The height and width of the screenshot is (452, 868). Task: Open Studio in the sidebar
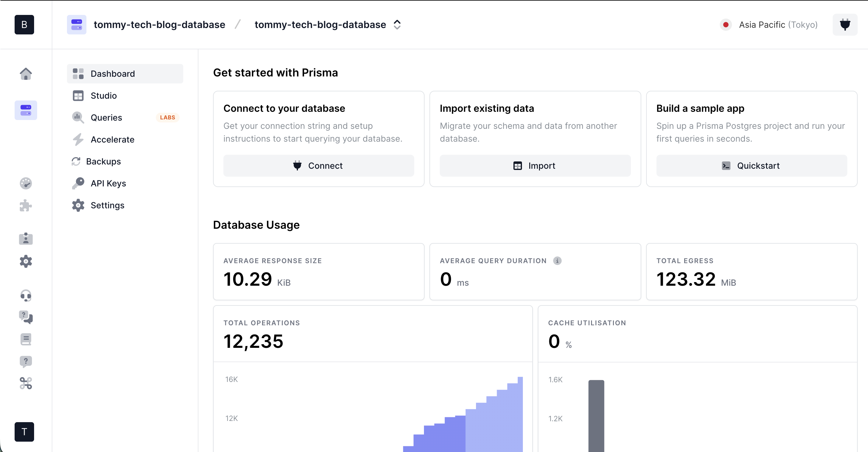point(103,96)
